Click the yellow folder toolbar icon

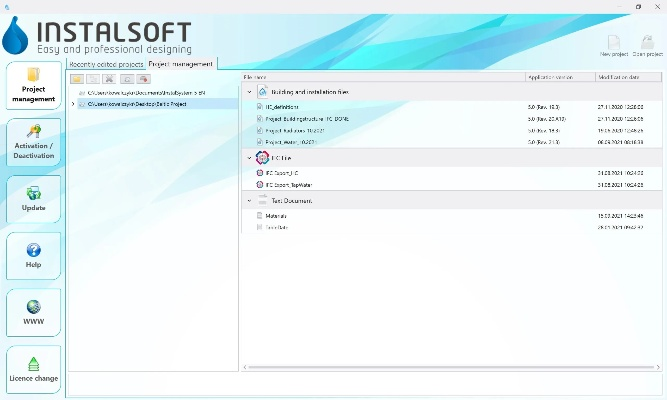77,78
